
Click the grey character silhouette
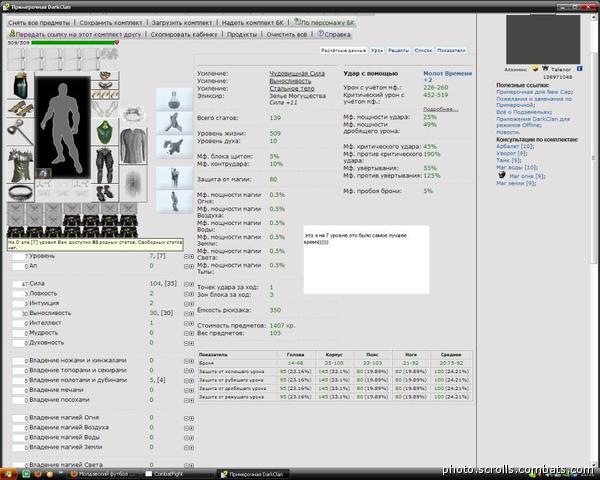point(62,127)
